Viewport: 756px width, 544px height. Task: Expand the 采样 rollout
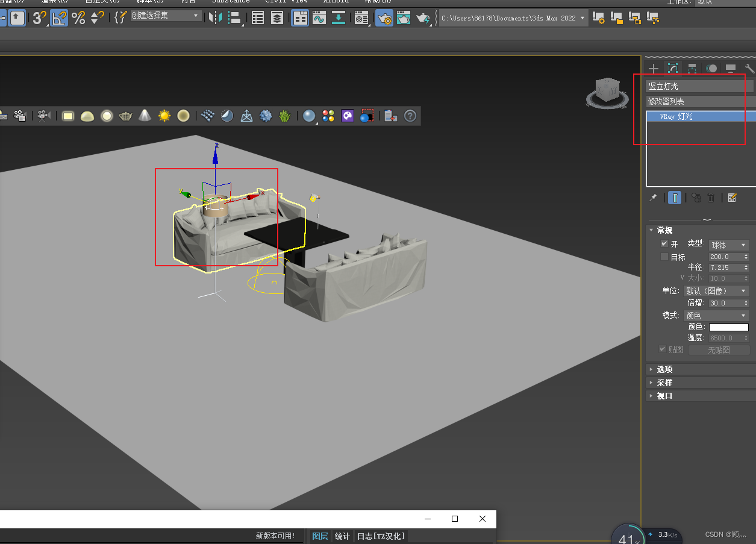pyautogui.click(x=700, y=383)
